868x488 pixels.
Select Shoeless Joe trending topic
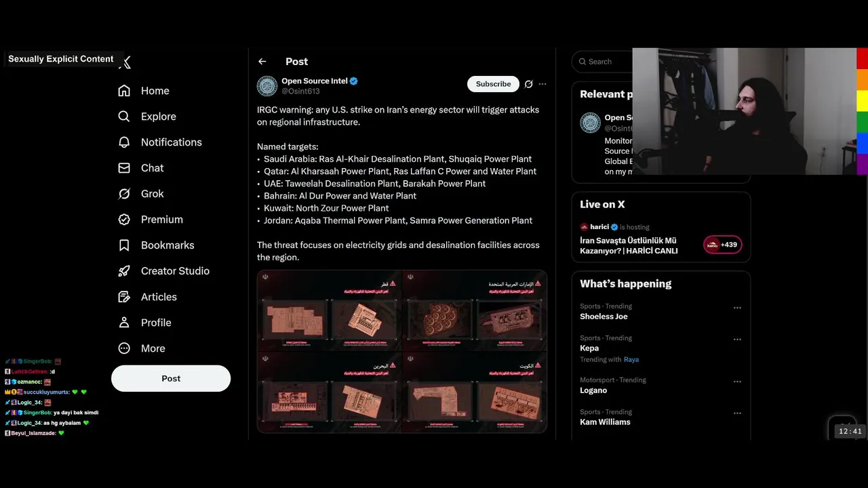[x=604, y=317]
